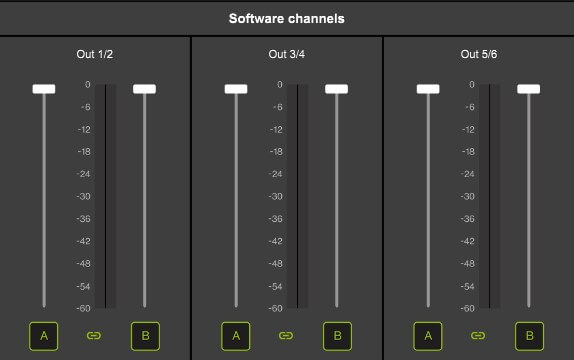Select the Out 3/4 channel label

point(287,54)
